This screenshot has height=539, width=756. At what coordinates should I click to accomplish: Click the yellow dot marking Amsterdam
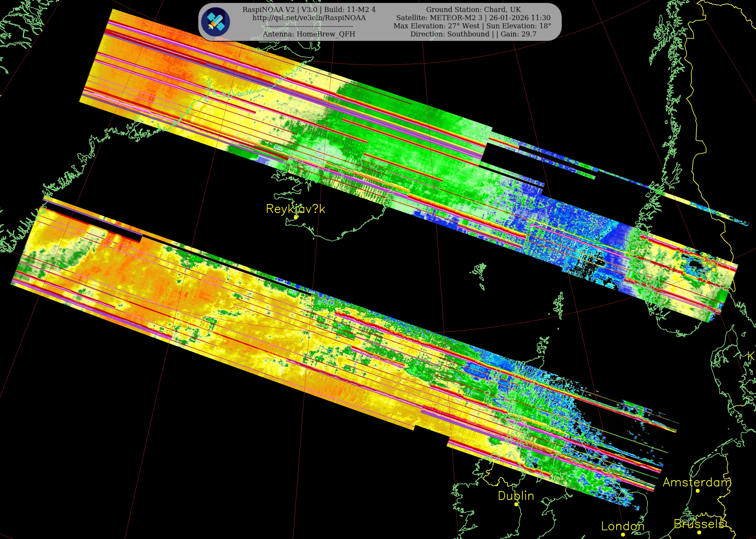pos(698,491)
